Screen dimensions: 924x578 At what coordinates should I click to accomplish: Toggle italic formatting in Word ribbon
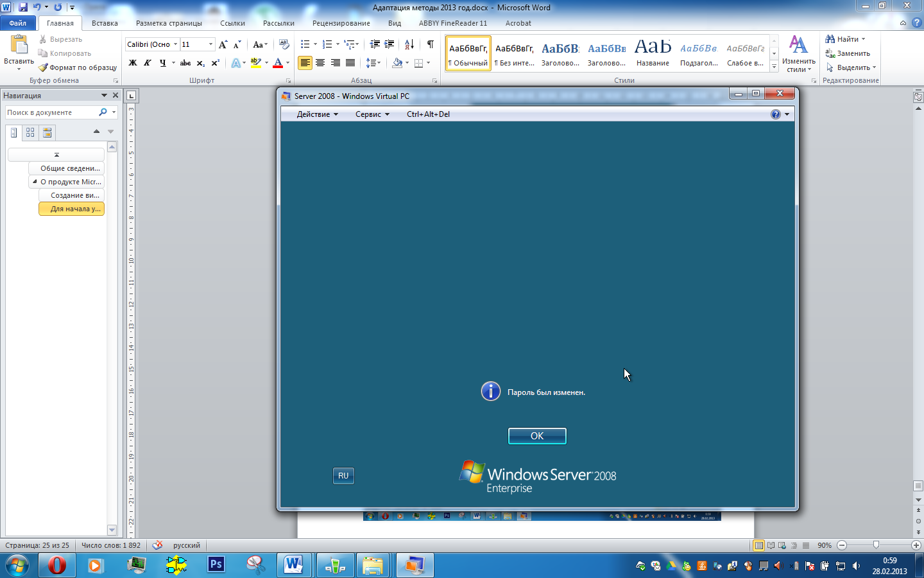(x=148, y=63)
